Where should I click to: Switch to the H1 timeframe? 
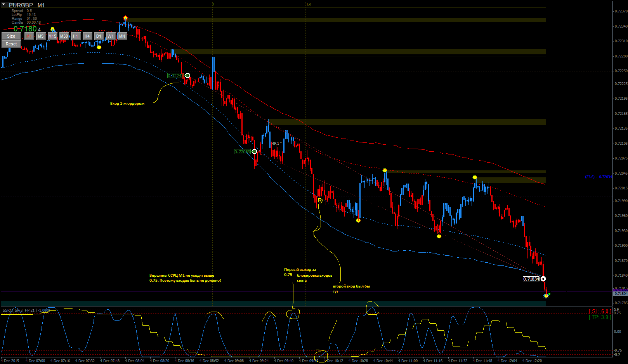pyautogui.click(x=76, y=36)
